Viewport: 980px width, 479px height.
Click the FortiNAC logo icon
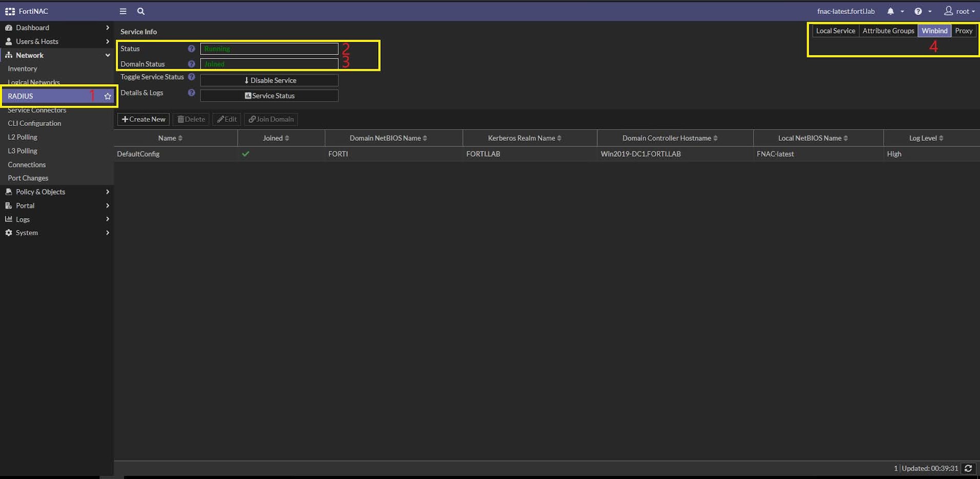coord(10,11)
